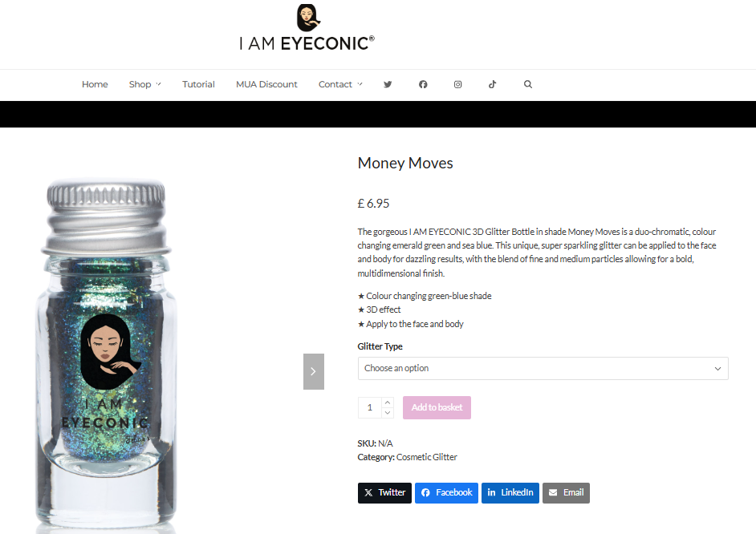
Task: Go to the Home page
Action: pos(95,84)
